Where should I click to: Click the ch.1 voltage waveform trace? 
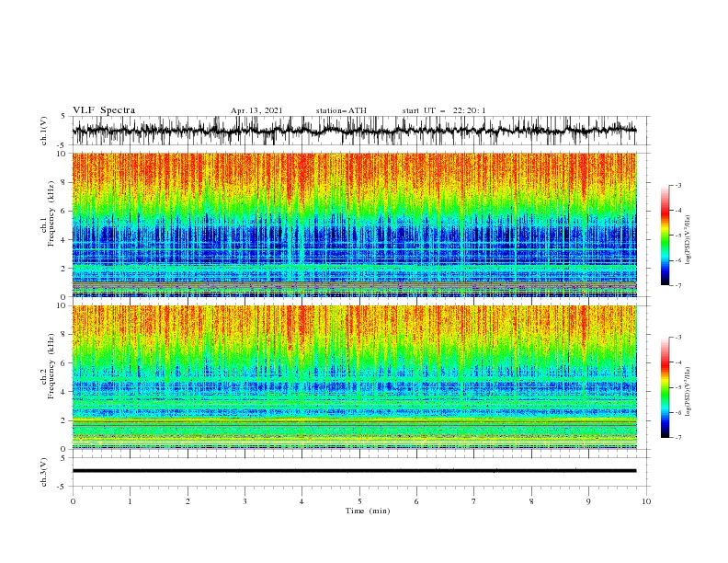354,131
